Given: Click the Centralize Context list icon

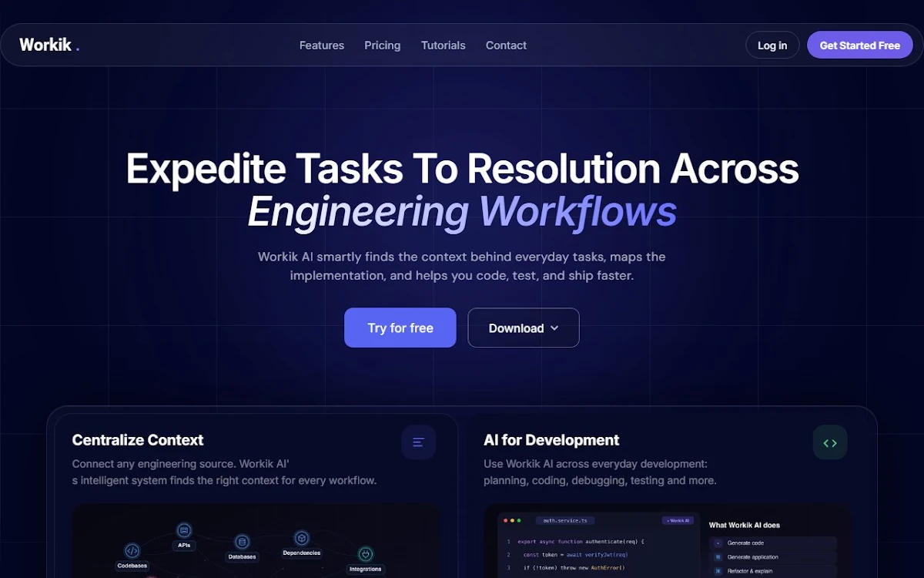Looking at the screenshot, I should click(x=418, y=442).
